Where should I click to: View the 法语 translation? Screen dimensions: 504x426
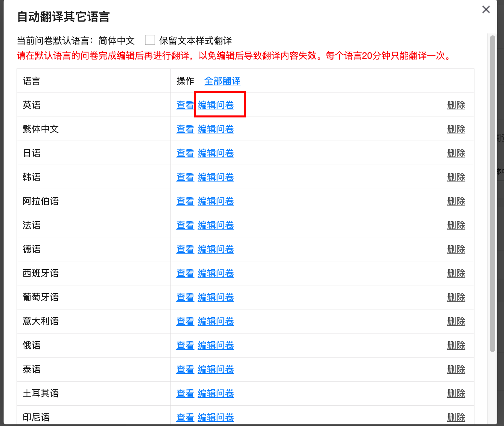point(185,225)
